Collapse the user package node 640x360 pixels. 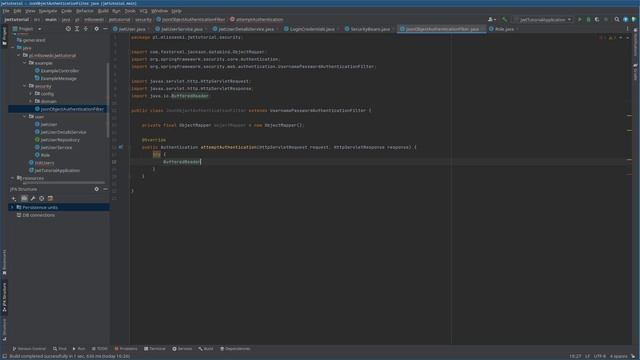click(24, 116)
